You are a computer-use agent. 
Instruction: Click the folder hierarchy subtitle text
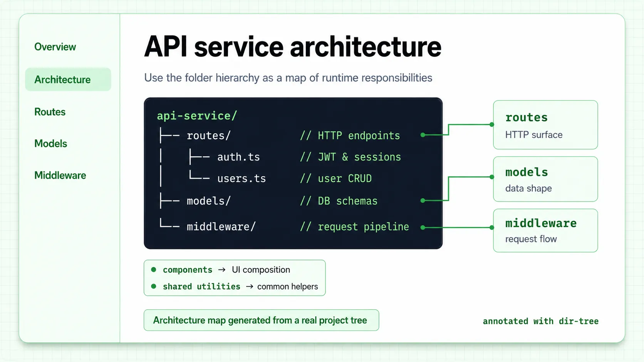click(x=288, y=78)
